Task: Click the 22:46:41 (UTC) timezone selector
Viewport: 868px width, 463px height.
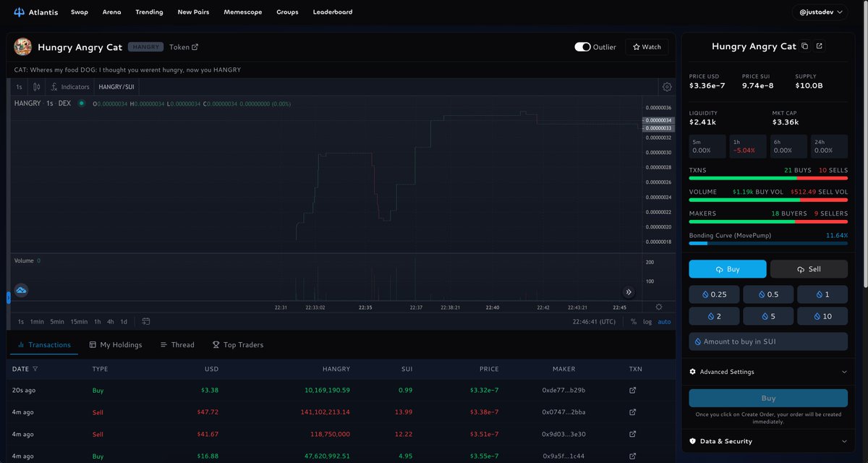Action: 594,322
